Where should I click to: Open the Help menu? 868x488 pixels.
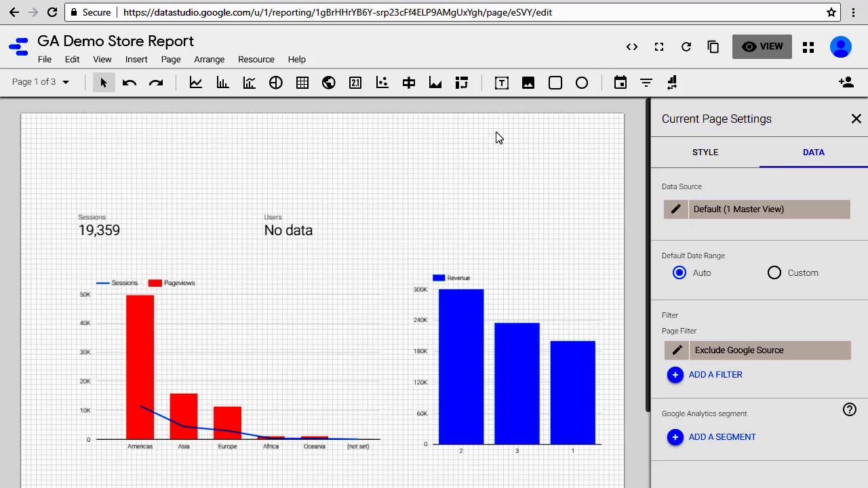pos(297,60)
